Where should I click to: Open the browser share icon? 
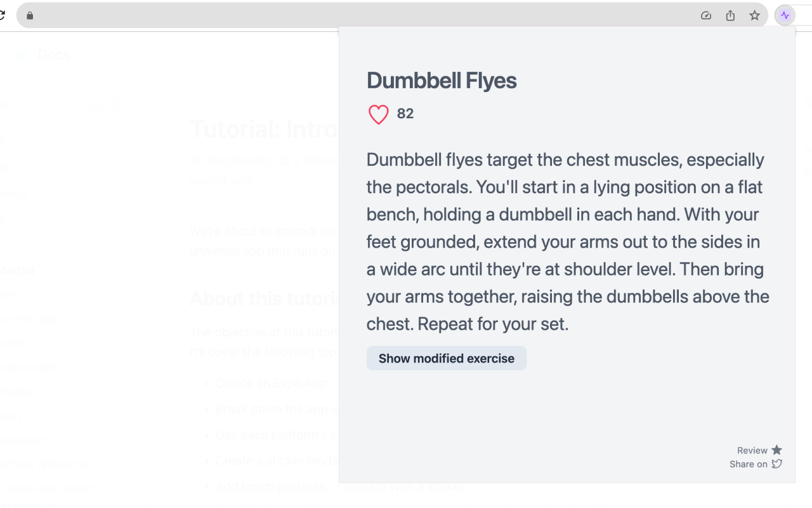tap(730, 16)
